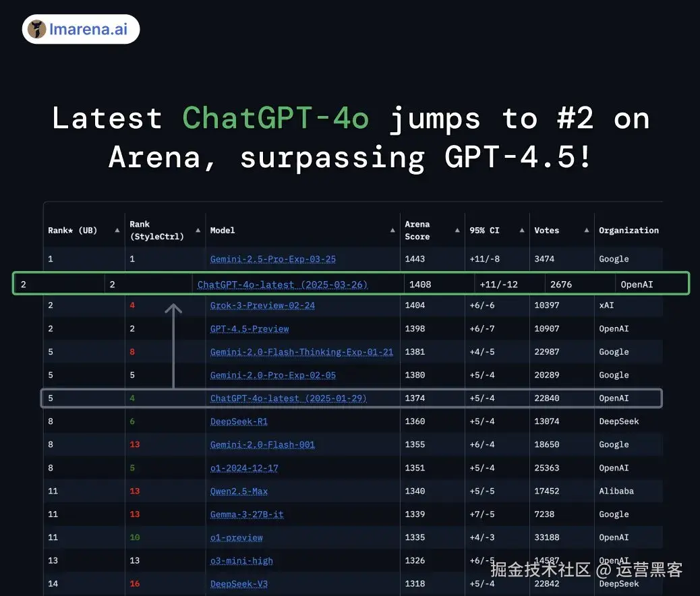Click green StyleCtrl rank 10
The width and height of the screenshot is (700, 596).
pyautogui.click(x=135, y=537)
